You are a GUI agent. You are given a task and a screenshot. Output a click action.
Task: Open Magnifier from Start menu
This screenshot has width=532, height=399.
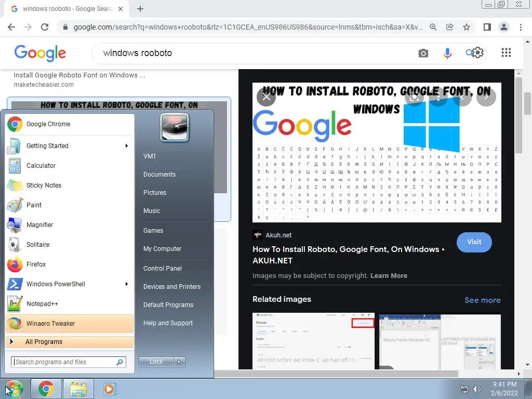[x=70, y=224]
